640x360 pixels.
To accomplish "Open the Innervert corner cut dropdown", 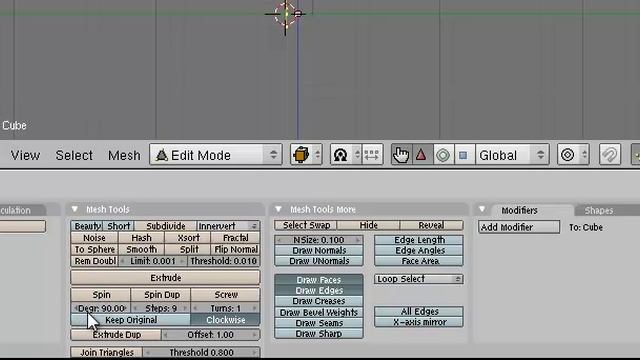I will click(228, 226).
